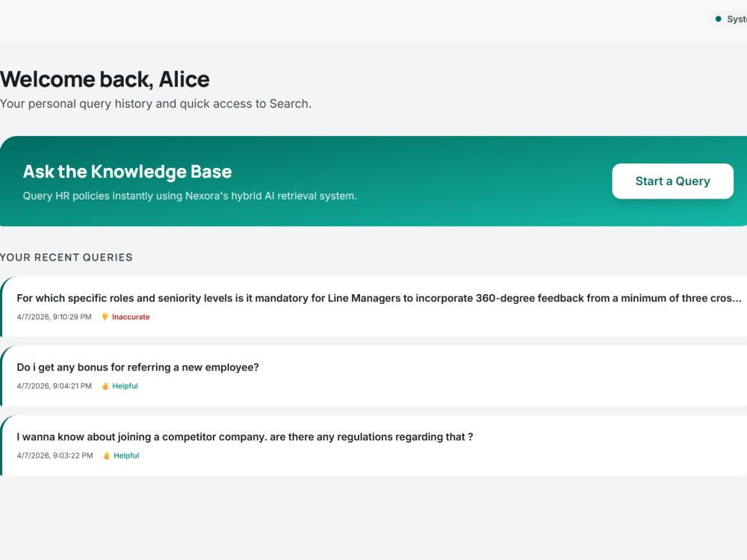Click thumbs-up icon on referral bonus query
747x560 pixels.
(x=105, y=386)
